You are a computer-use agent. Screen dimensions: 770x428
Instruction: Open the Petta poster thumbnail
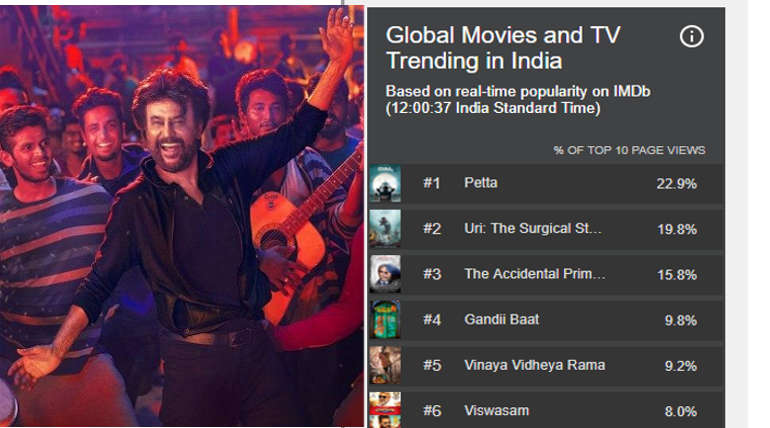coord(385,184)
